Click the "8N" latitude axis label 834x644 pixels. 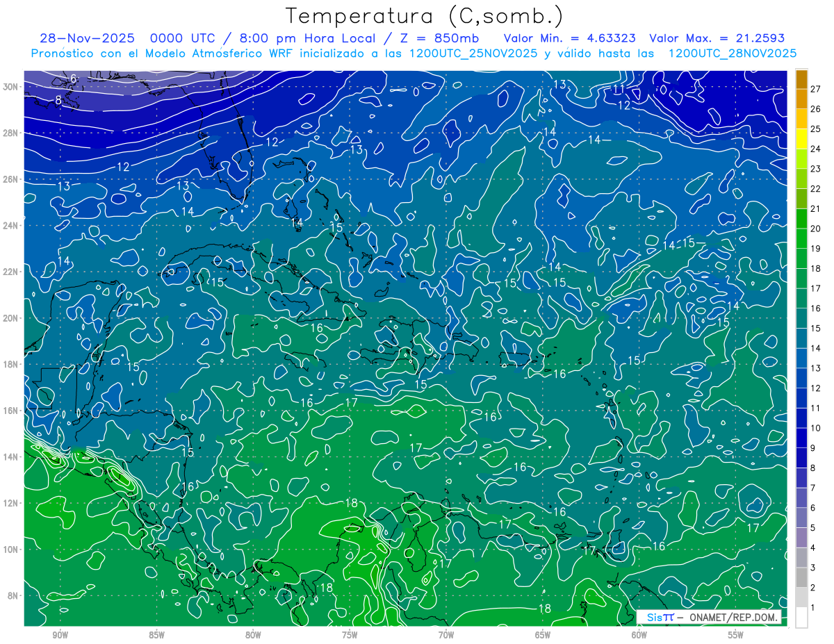coord(13,595)
